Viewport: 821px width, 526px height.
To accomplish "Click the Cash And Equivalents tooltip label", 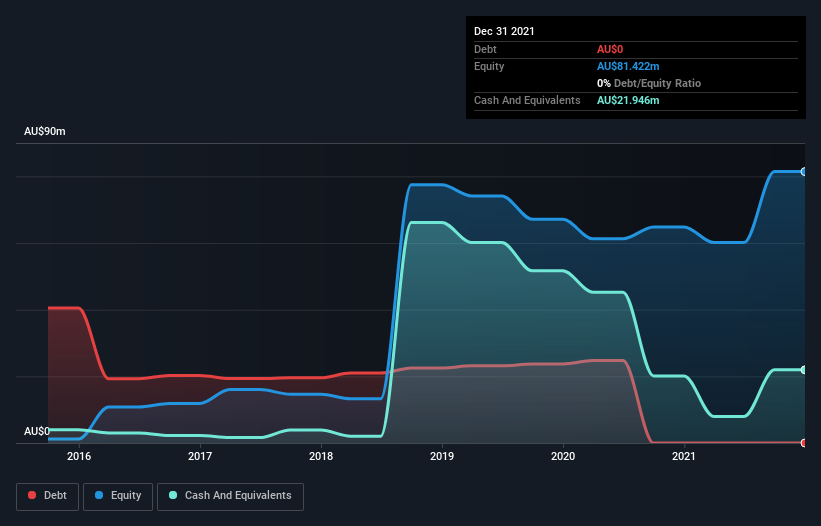I will pos(527,100).
